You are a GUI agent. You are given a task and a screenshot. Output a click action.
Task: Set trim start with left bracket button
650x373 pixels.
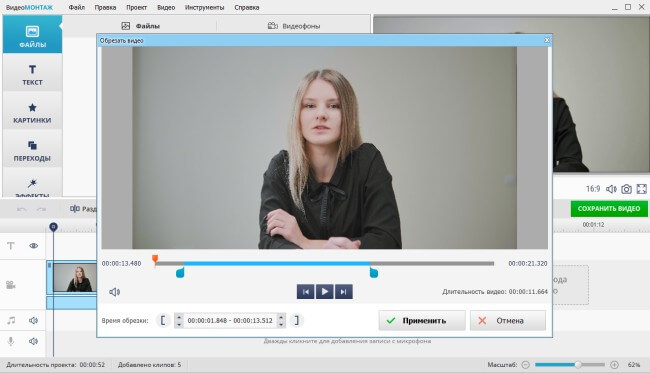click(x=163, y=320)
